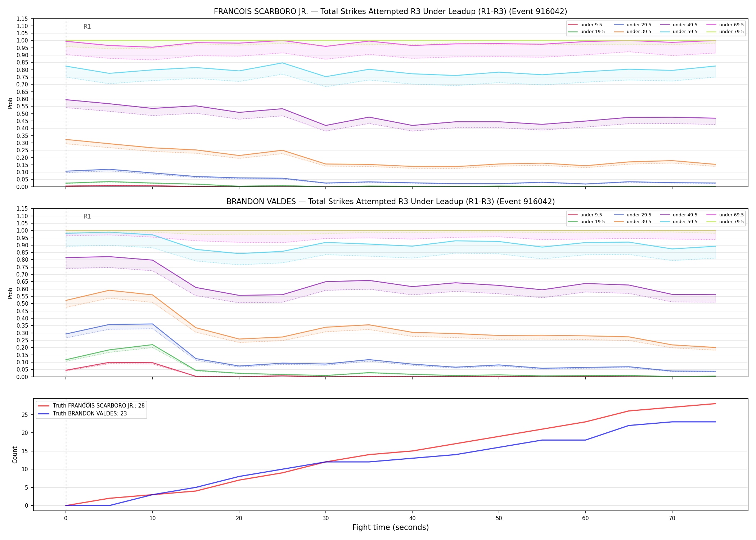Click the x-axis tick label "0" under Fight time
The image size is (756, 540).
click(x=66, y=518)
